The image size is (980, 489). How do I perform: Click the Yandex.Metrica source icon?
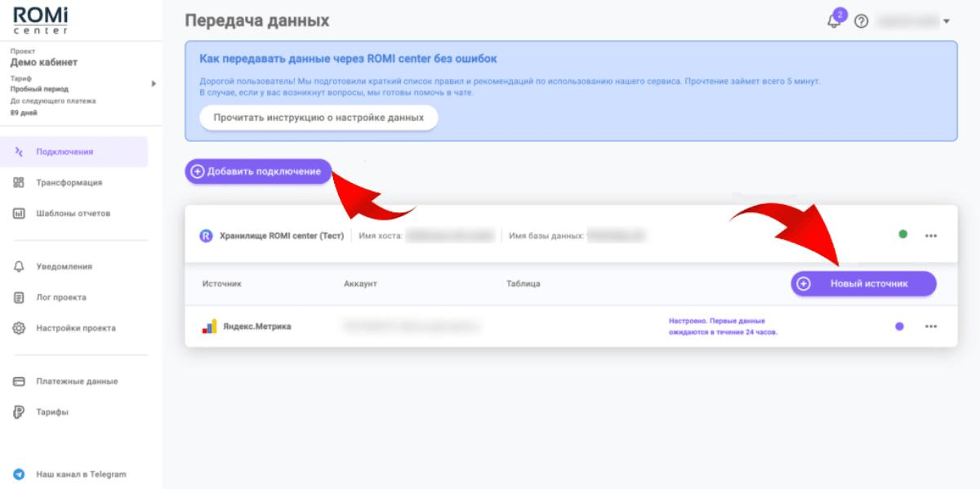pyautogui.click(x=210, y=327)
